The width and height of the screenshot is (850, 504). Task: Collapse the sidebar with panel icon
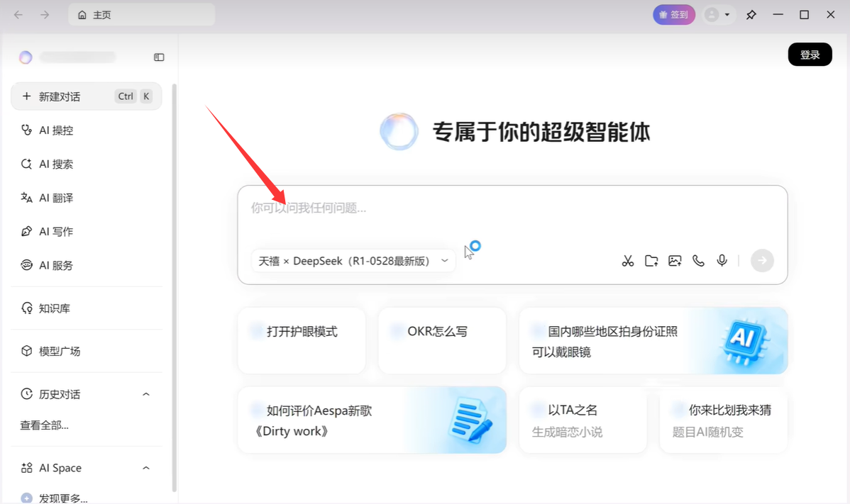pos(159,57)
